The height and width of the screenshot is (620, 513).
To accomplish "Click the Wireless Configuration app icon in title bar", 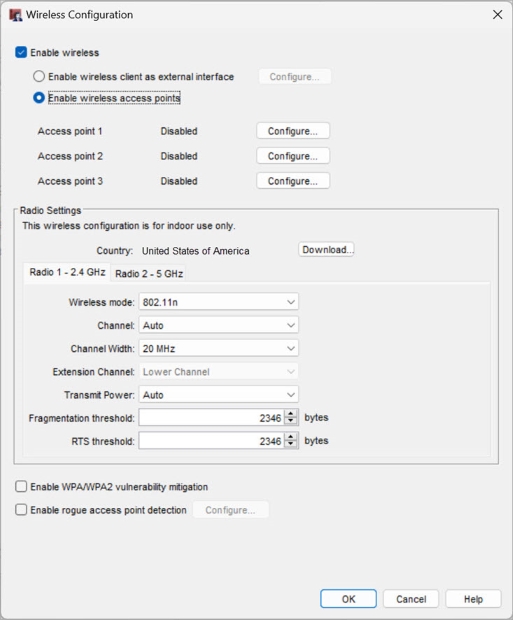I will [15, 15].
